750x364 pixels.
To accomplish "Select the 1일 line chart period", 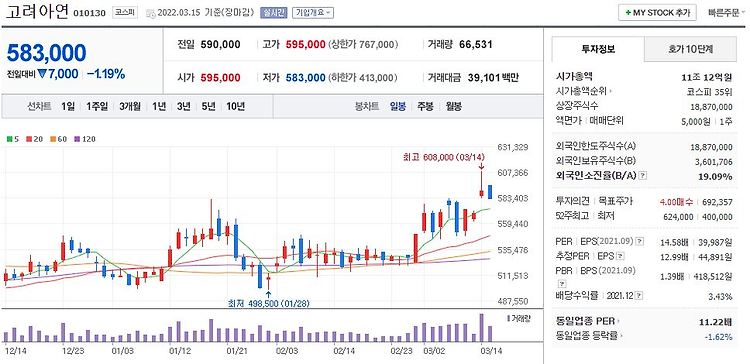I will coord(68,107).
